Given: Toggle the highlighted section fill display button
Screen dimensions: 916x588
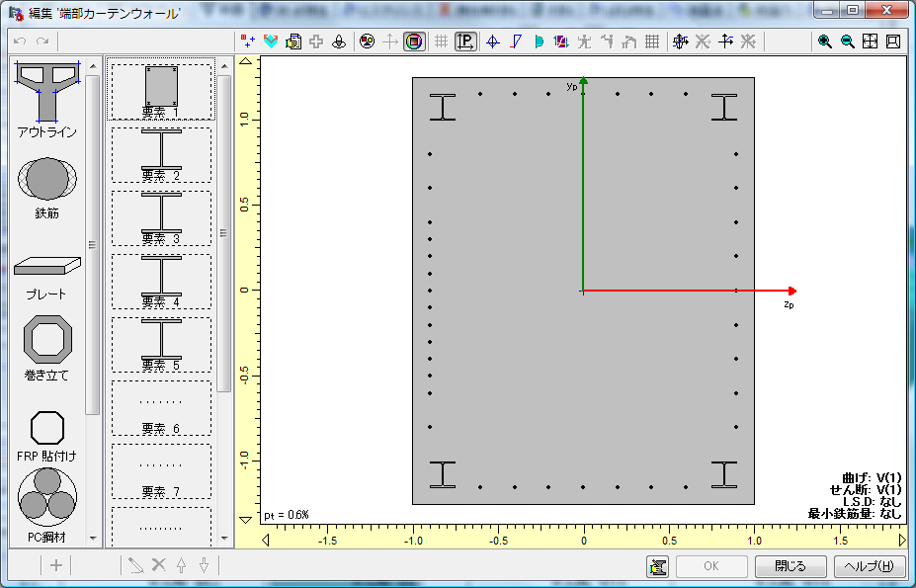Looking at the screenshot, I should (x=414, y=42).
